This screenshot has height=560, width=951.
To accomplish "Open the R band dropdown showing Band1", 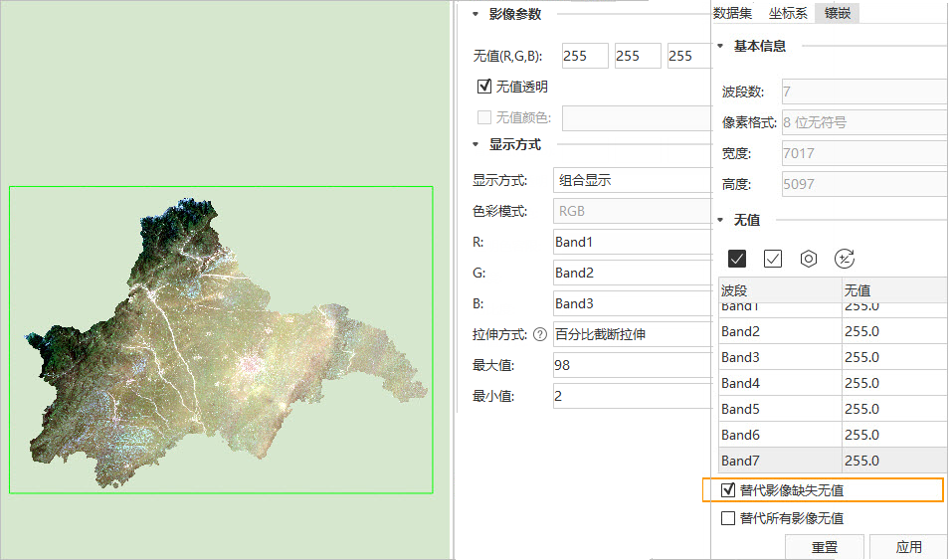I will click(631, 242).
